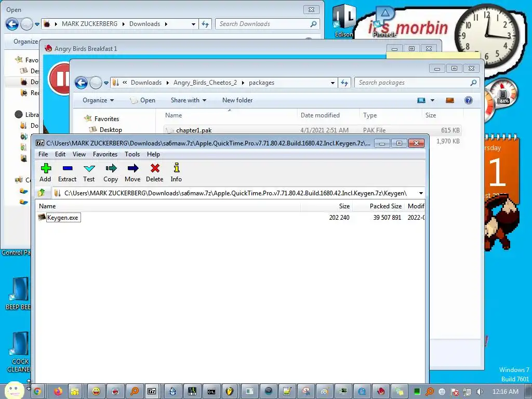Click the help question mark icon in packages window
Screen dimensions: 532x399
469,100
